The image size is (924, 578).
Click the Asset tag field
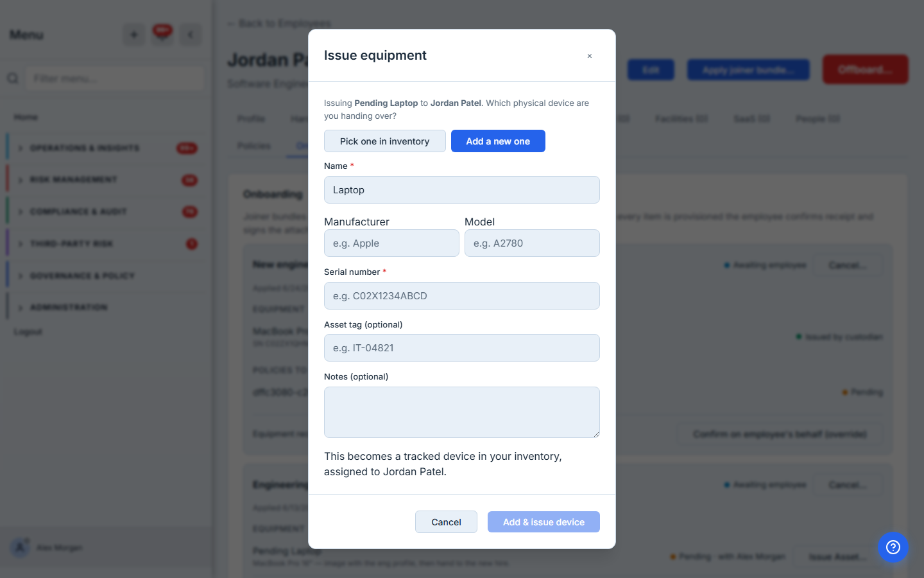tap(462, 348)
